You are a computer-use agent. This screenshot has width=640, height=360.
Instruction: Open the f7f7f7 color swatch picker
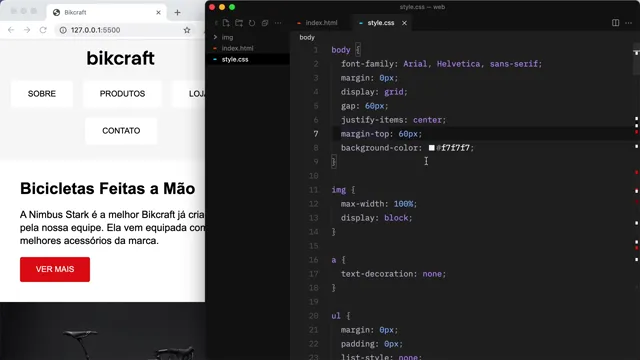coord(431,148)
